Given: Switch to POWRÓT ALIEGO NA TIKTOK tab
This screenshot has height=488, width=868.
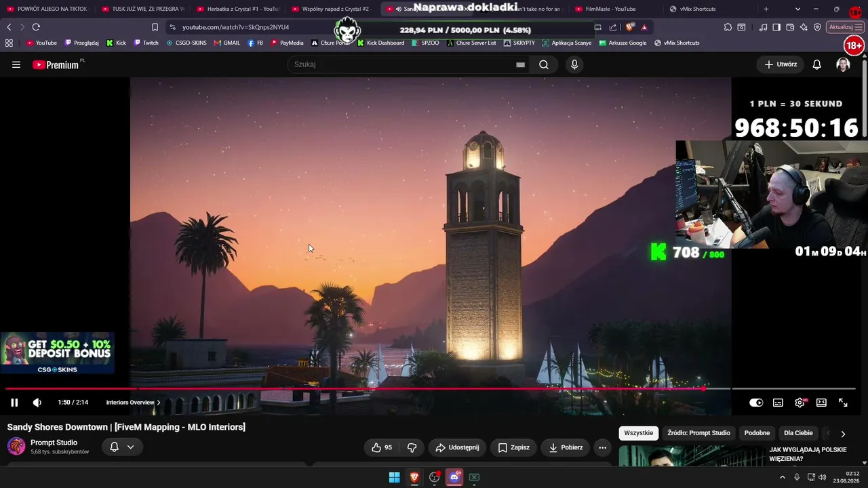Looking at the screenshot, I should coord(47,9).
